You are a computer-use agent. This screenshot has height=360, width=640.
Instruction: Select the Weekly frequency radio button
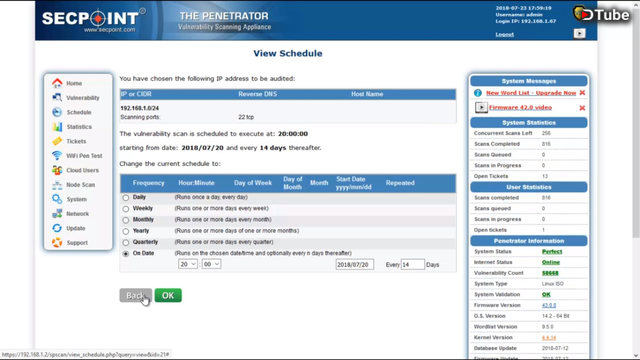(x=126, y=209)
